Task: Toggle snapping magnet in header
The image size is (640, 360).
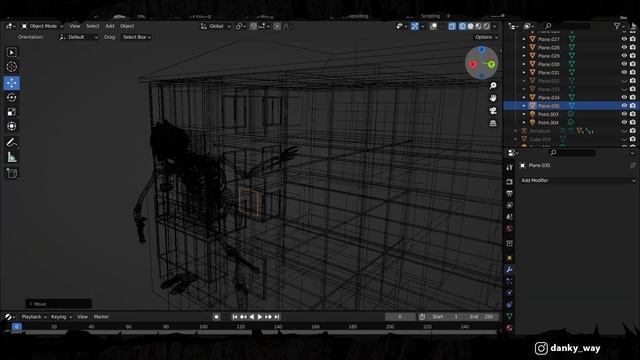Action: click(x=253, y=26)
